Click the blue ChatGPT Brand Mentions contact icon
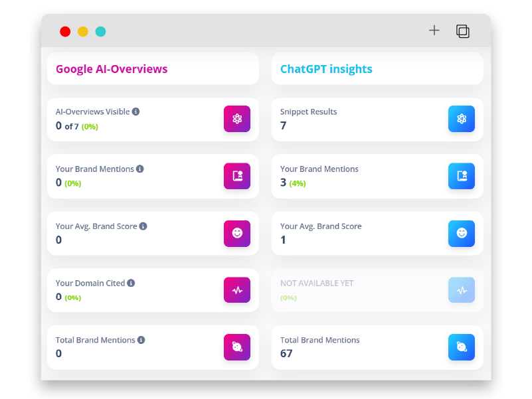 462,176
